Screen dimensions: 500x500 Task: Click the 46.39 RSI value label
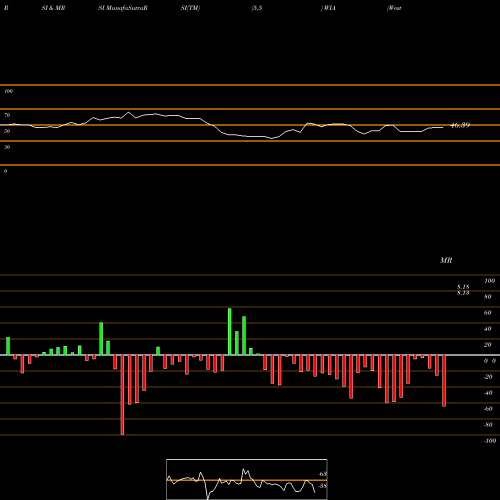[x=460, y=125]
